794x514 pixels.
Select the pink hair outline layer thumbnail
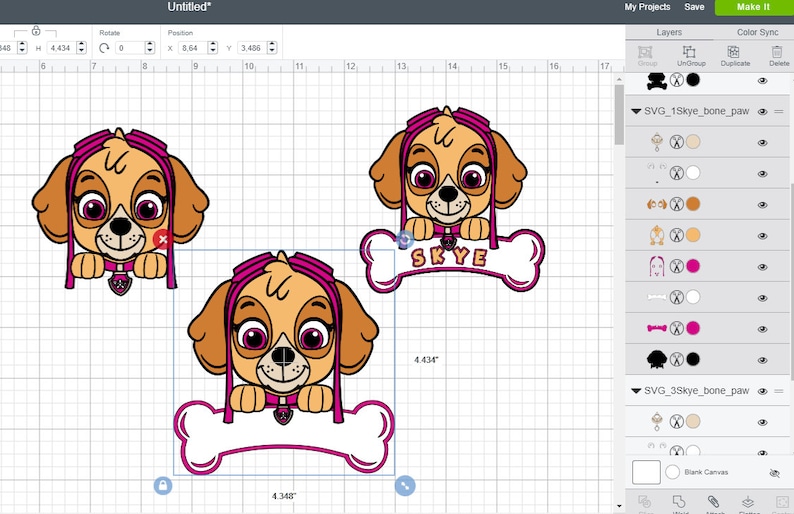pyautogui.click(x=656, y=266)
